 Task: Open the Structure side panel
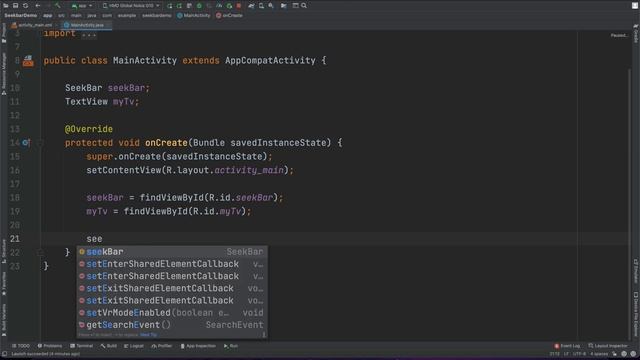4,251
